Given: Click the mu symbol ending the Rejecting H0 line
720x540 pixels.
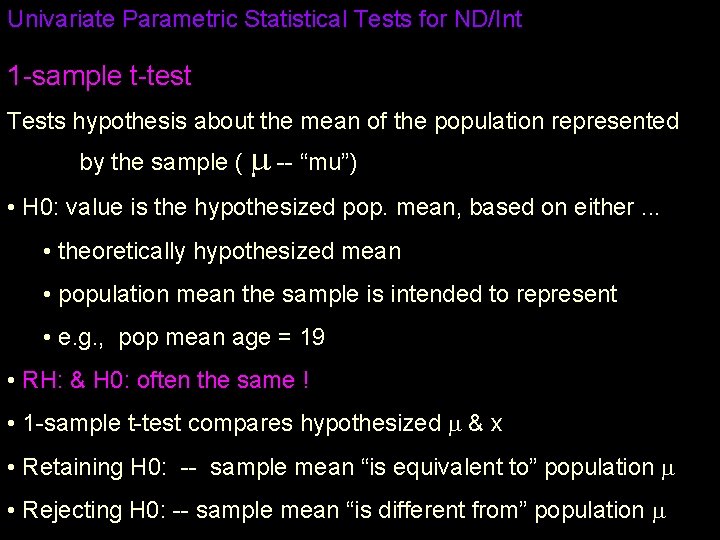Looking at the screenshot, I should point(658,512).
